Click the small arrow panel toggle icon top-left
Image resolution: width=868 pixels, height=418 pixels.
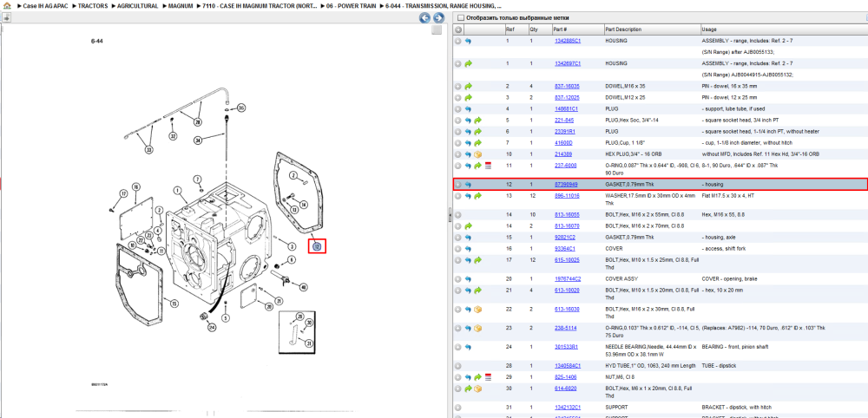7,18
